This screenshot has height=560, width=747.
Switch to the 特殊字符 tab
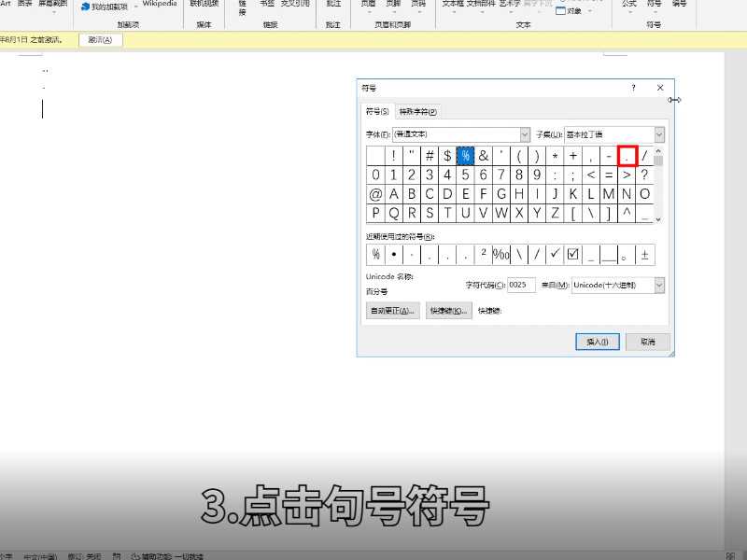416,109
